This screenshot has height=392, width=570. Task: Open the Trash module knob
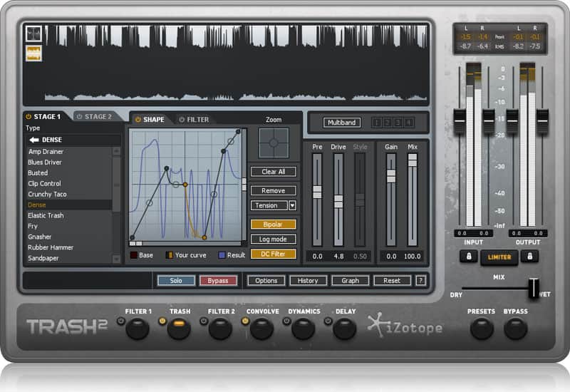[x=179, y=329]
